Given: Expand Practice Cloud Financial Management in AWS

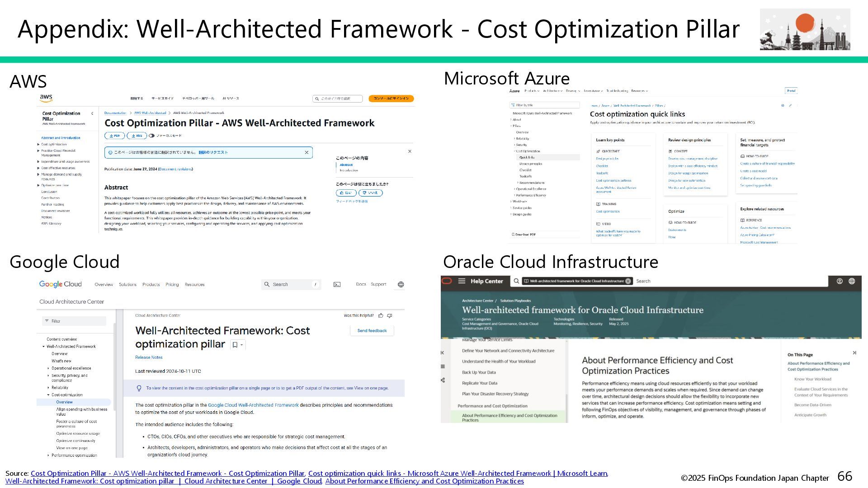Looking at the screenshot, I should coord(38,151).
